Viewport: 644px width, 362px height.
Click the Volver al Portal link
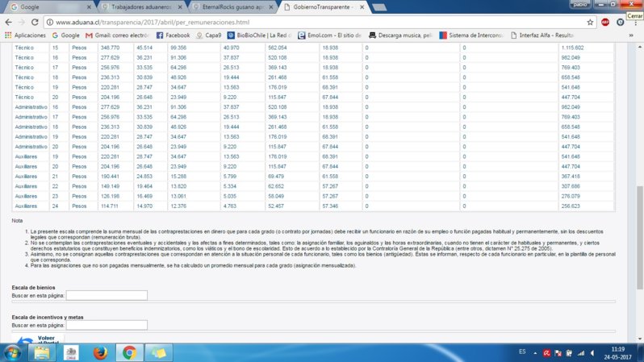(x=38, y=339)
